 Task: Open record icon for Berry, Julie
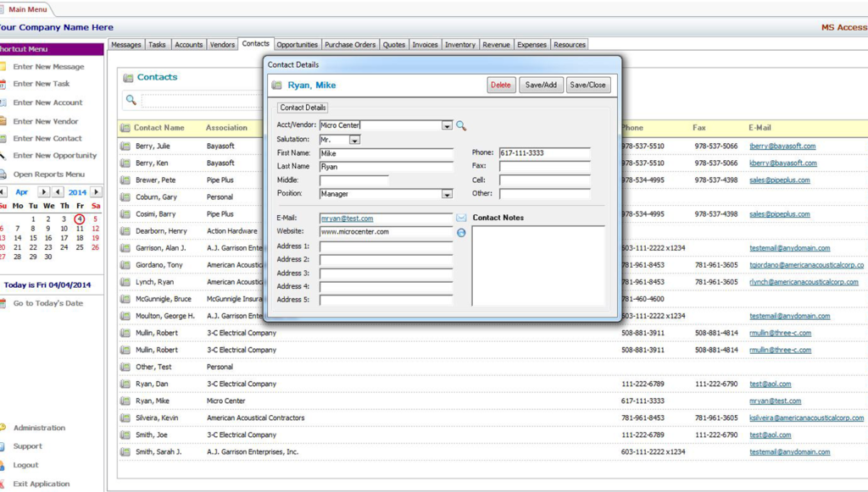pos(125,146)
